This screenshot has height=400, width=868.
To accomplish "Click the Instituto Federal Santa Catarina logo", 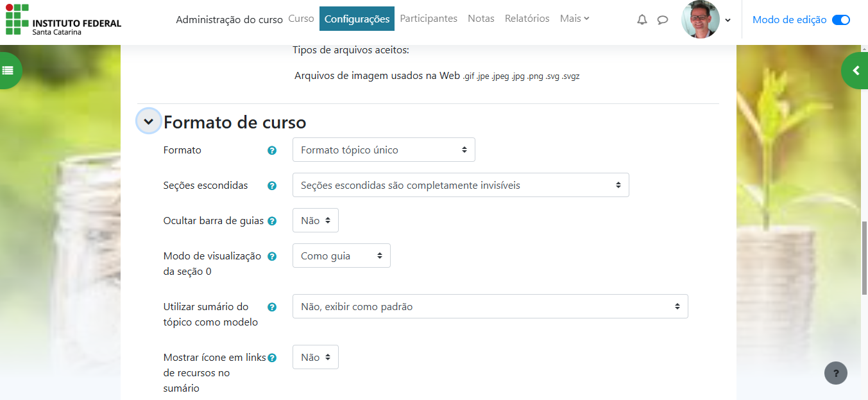I will [64, 19].
